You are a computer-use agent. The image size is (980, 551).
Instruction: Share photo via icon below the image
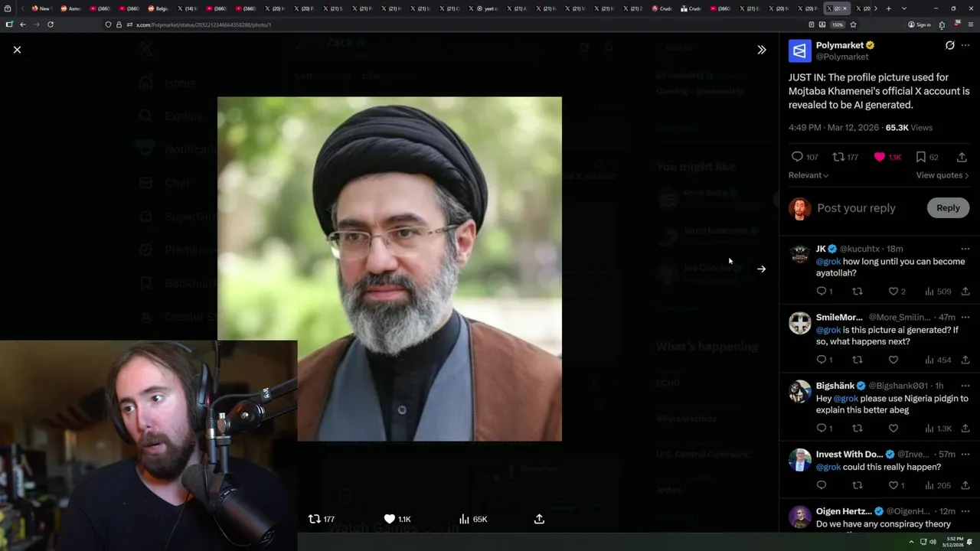[x=539, y=519]
